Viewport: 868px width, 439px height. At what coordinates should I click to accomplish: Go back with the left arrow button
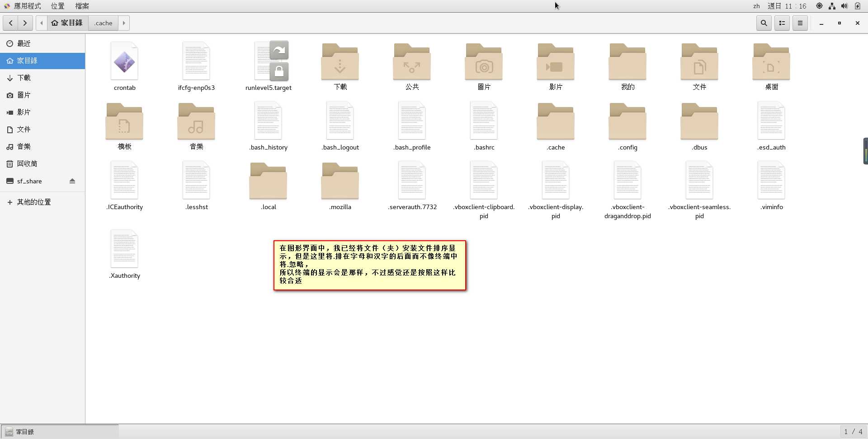coord(11,23)
